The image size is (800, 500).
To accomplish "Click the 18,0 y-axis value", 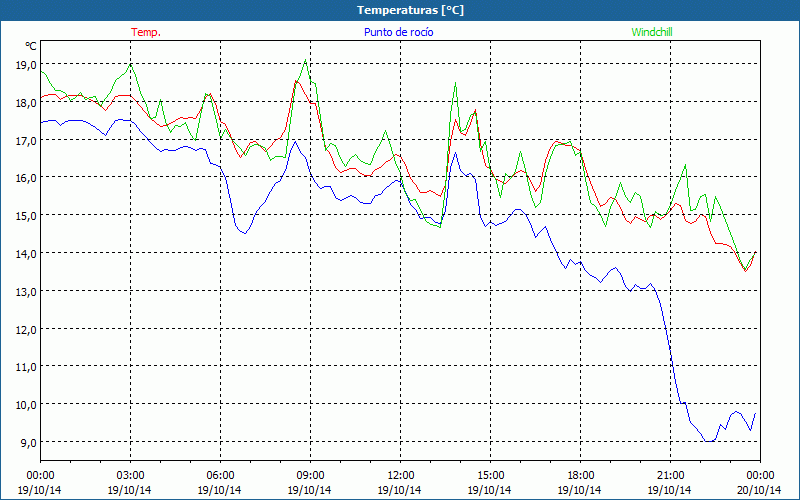I will (x=27, y=103).
